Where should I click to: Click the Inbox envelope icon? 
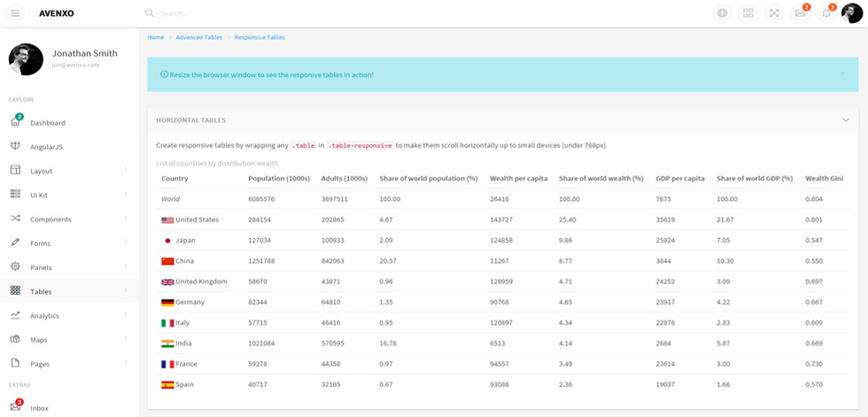15,407
